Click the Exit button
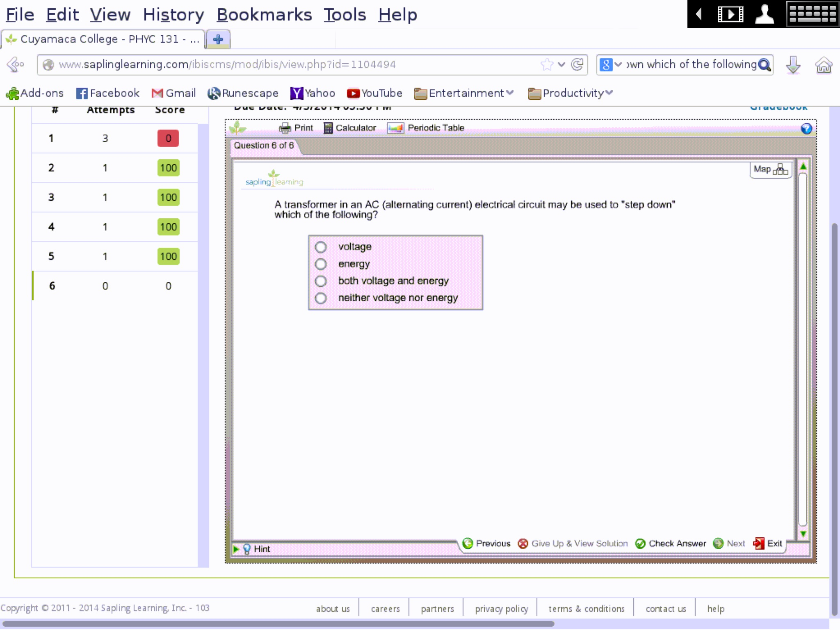This screenshot has height=630, width=840. pyautogui.click(x=767, y=543)
